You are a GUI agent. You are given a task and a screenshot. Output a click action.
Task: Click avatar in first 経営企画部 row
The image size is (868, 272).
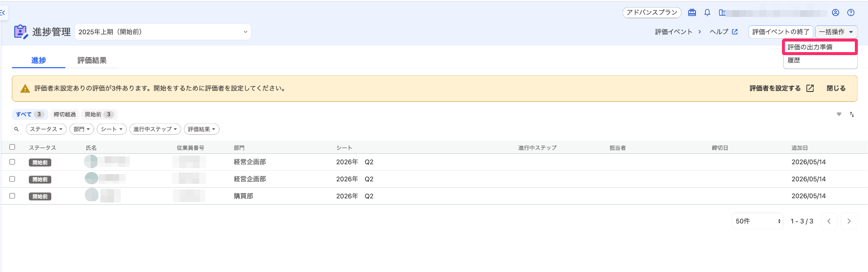(x=91, y=161)
